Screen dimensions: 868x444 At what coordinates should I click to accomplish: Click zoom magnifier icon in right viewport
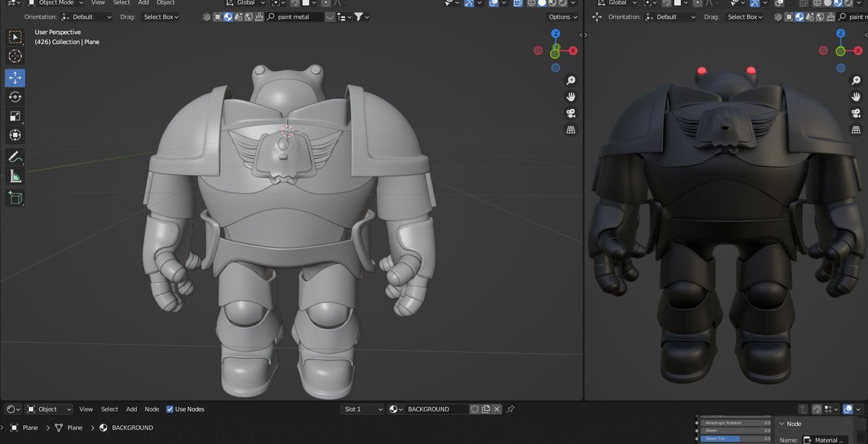(x=856, y=80)
